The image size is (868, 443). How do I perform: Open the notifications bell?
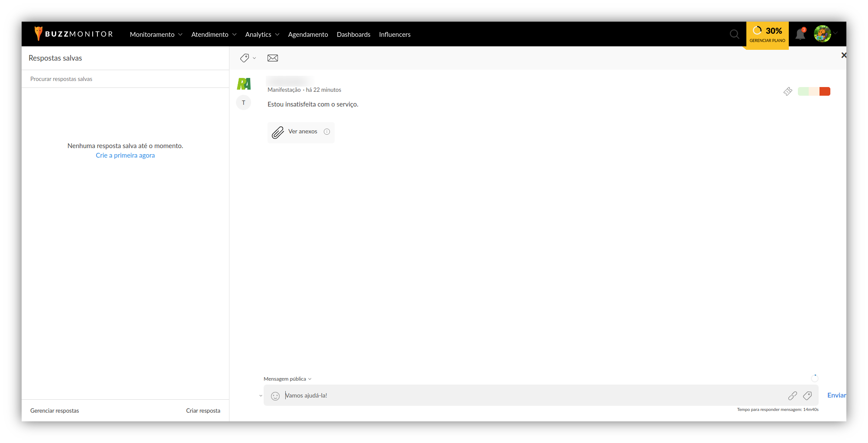(x=800, y=35)
